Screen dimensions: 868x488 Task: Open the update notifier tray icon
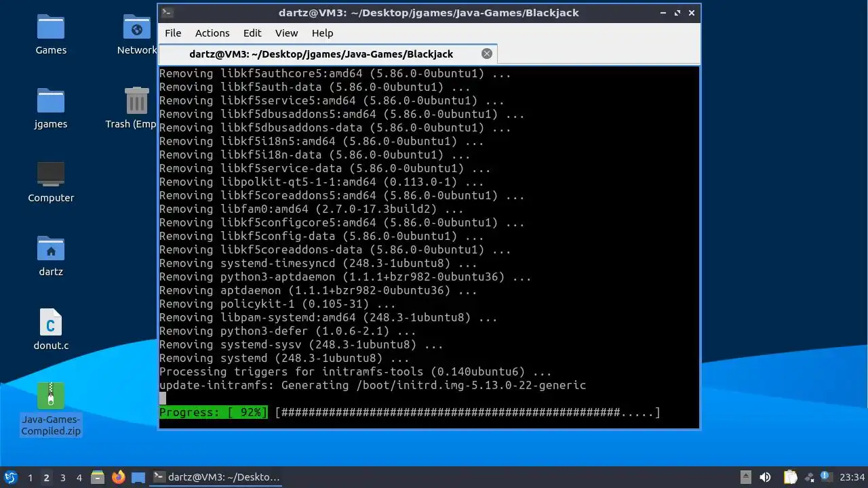(825, 476)
